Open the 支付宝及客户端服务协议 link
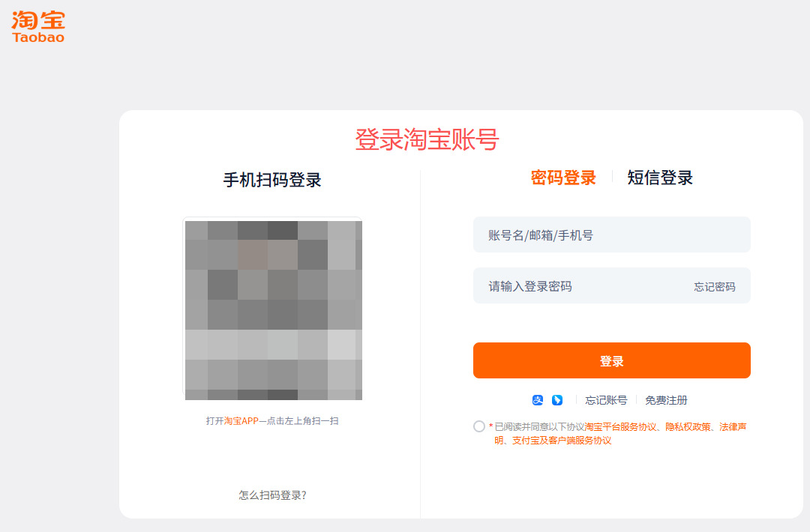Screen dimensions: 810x532 tap(562, 440)
